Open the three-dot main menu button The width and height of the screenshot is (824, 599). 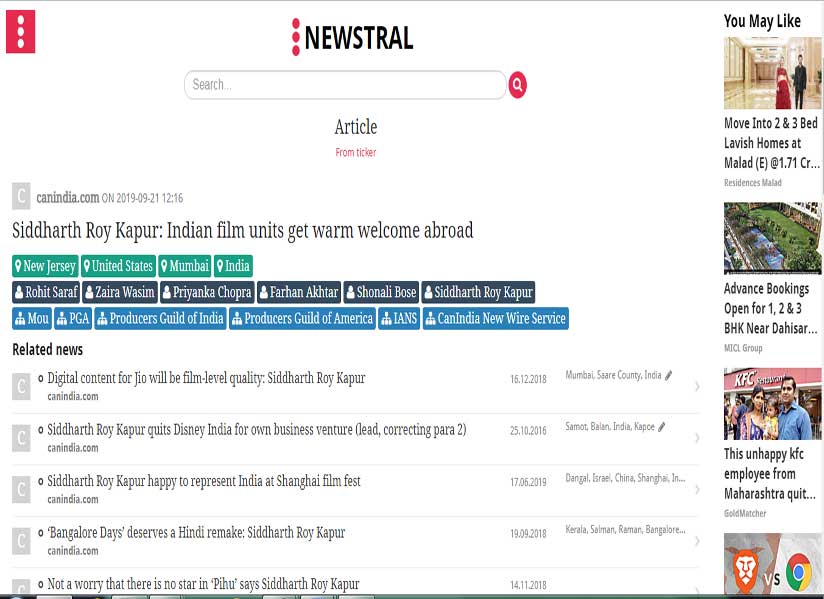[x=20, y=32]
